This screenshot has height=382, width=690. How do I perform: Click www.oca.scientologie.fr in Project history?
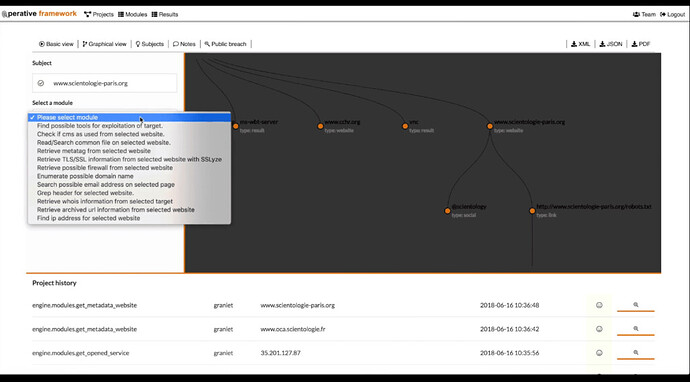click(x=293, y=329)
